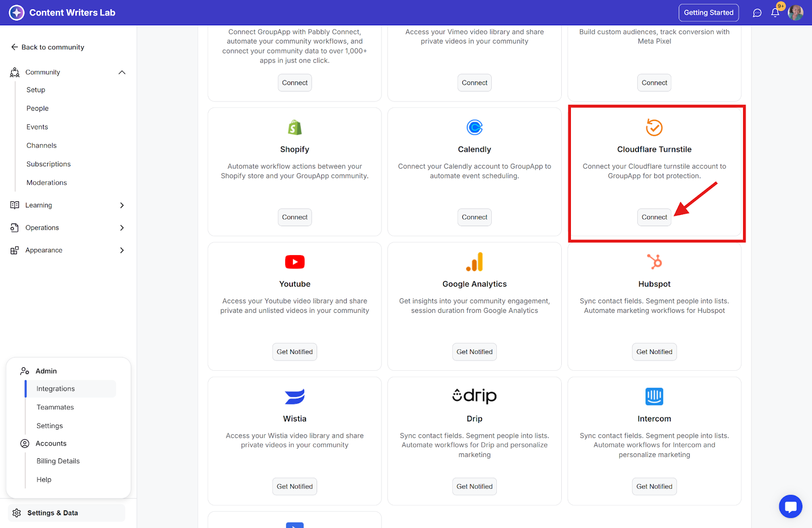Open the user profile avatar
This screenshot has height=528, width=812.
[796, 13]
